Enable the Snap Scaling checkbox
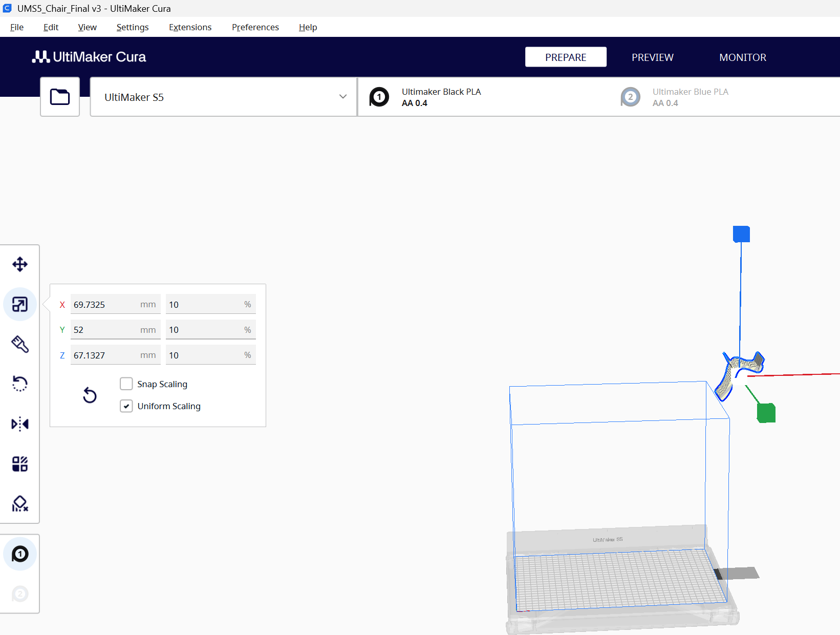 click(x=126, y=384)
